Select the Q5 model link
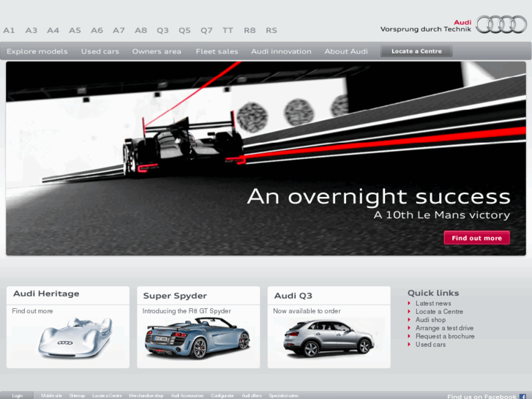 tap(184, 30)
